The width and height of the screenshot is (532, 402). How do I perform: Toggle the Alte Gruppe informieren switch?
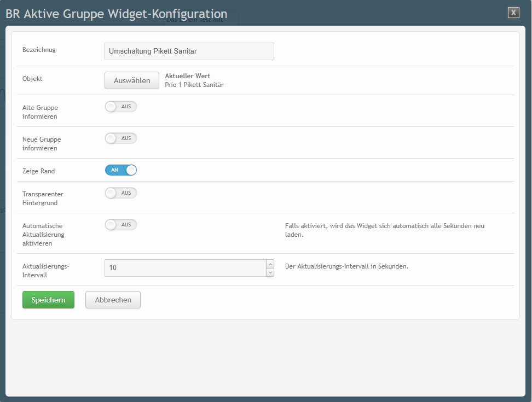coord(121,107)
